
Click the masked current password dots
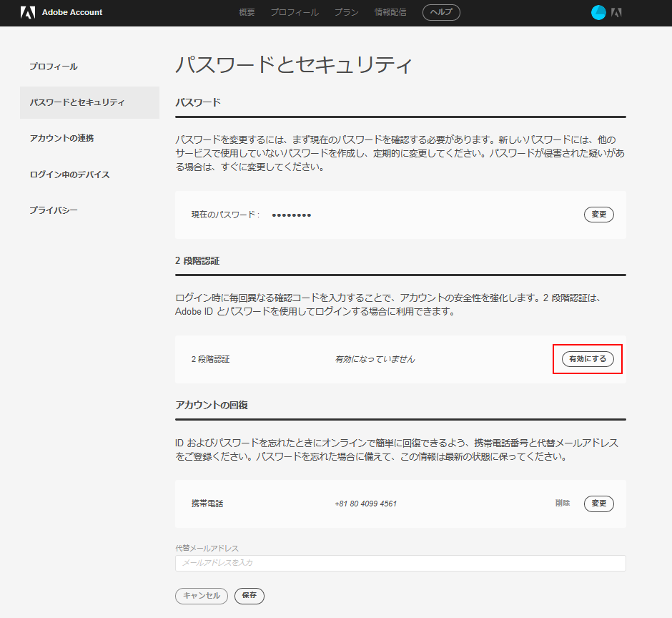click(x=292, y=215)
